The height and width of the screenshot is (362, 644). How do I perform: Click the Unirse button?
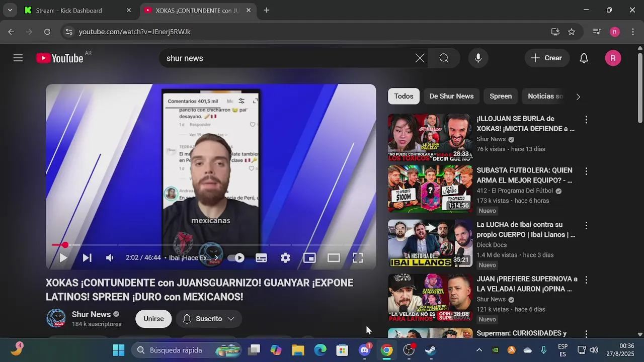pyautogui.click(x=153, y=319)
